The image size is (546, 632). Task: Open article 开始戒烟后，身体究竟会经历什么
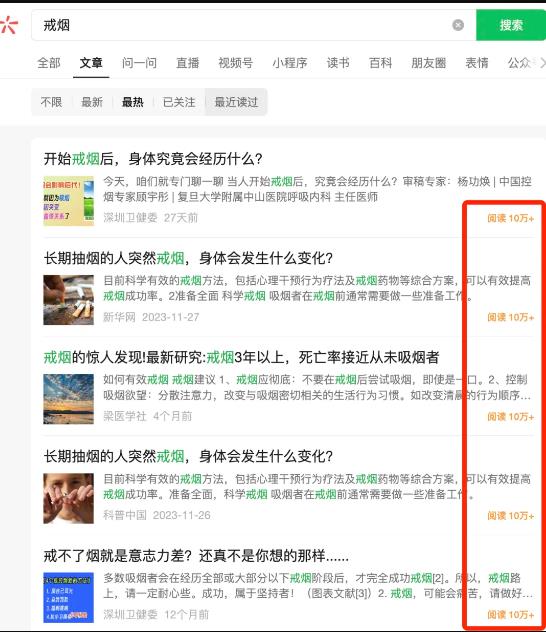tap(153, 158)
